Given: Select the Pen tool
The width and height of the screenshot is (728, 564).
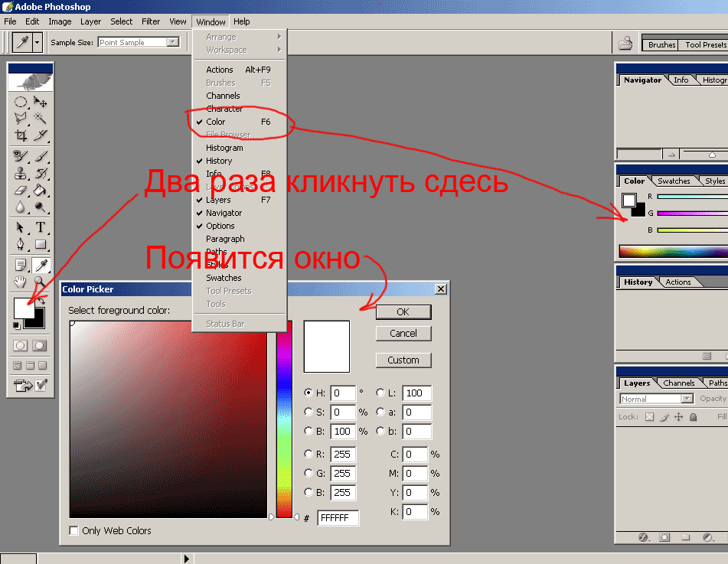Looking at the screenshot, I should coord(21,244).
